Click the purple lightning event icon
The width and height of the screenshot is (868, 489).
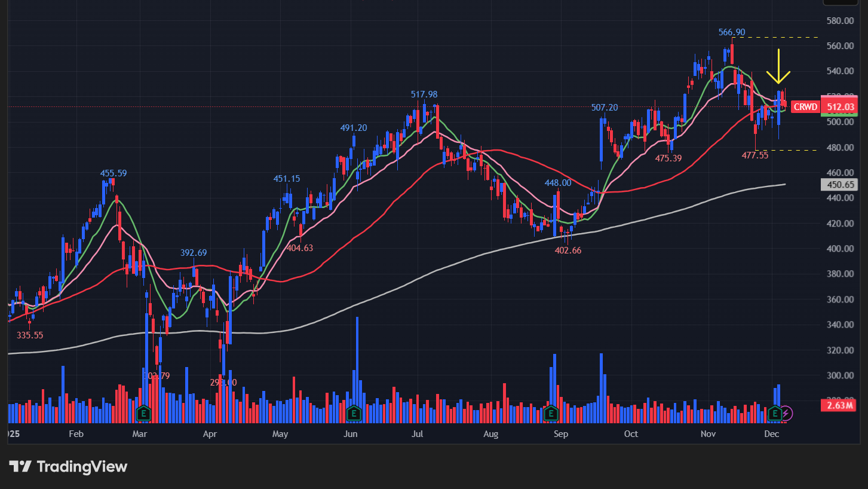(x=787, y=412)
